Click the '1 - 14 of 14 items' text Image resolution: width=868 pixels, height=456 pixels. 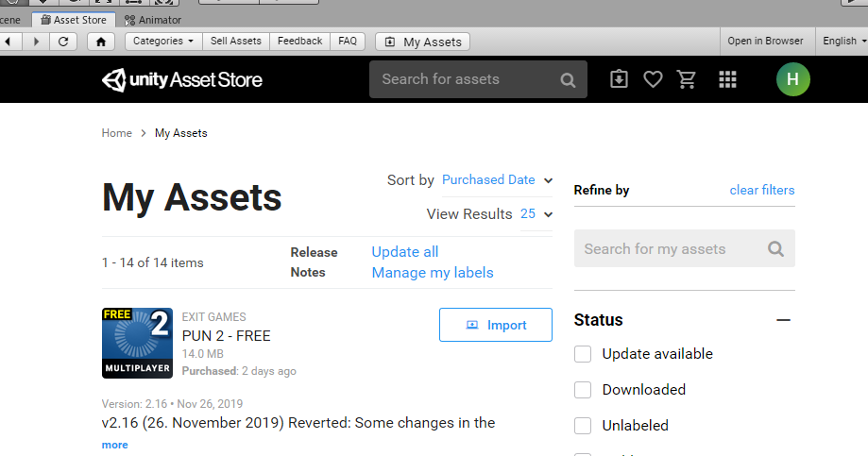[153, 262]
